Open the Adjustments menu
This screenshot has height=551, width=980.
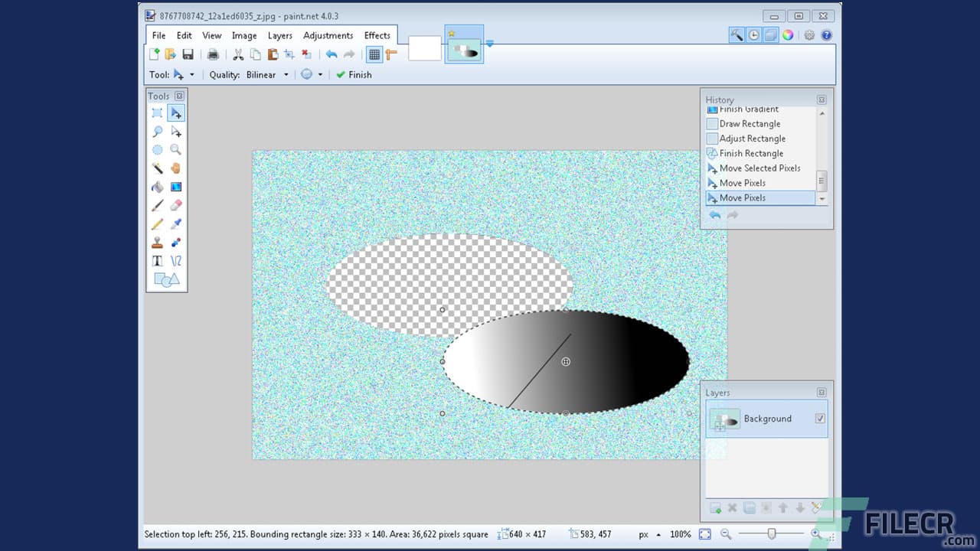point(328,35)
